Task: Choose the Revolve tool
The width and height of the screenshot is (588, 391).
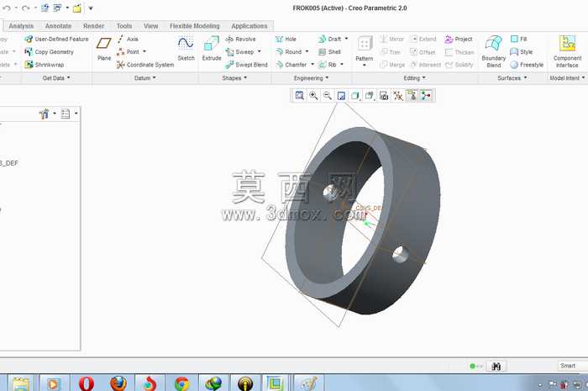Action: tap(240, 39)
